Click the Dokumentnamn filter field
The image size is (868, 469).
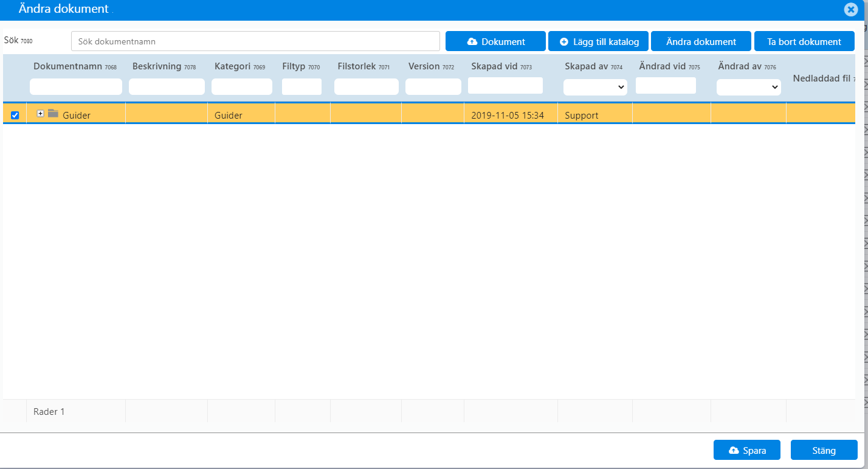click(76, 86)
